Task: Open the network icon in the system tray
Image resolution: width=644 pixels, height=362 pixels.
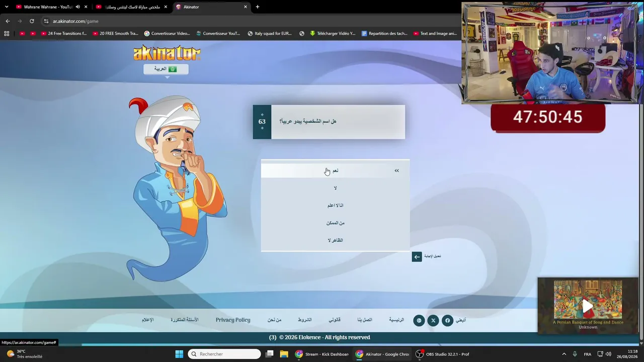Action: point(600,354)
